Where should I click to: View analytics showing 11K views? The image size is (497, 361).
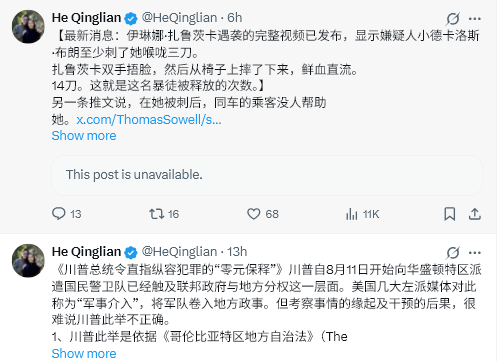362,214
